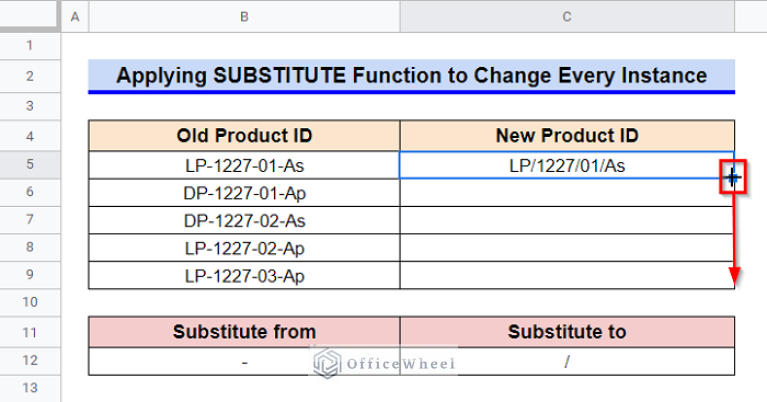The width and height of the screenshot is (767, 402).
Task: Select row 5 header
Action: click(30, 164)
